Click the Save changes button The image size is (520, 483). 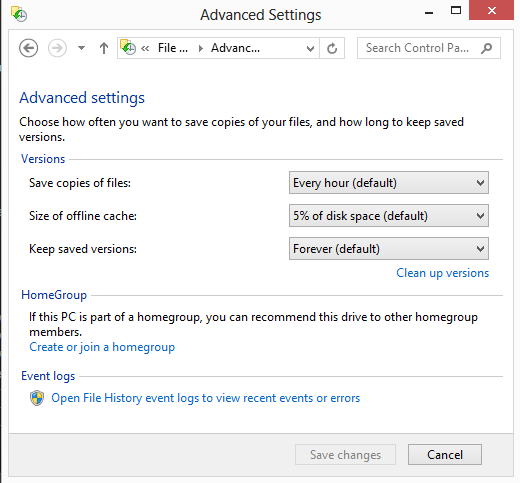(x=345, y=454)
